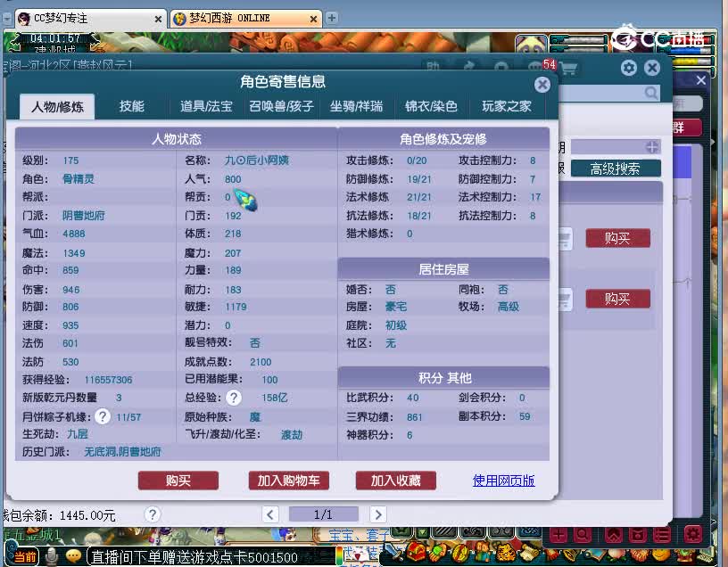Click the 豪宅 house value

(395, 307)
